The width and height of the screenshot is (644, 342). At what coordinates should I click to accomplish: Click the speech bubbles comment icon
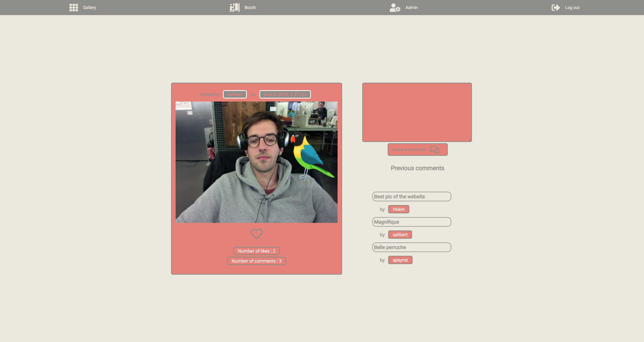(434, 150)
